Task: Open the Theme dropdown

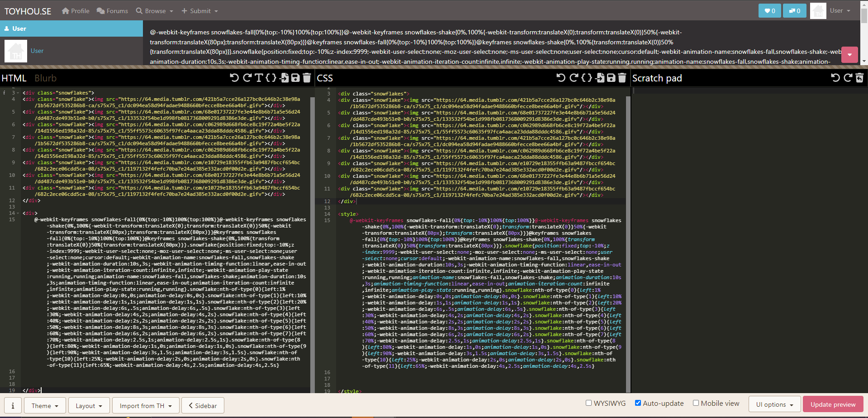Action: 44,405
